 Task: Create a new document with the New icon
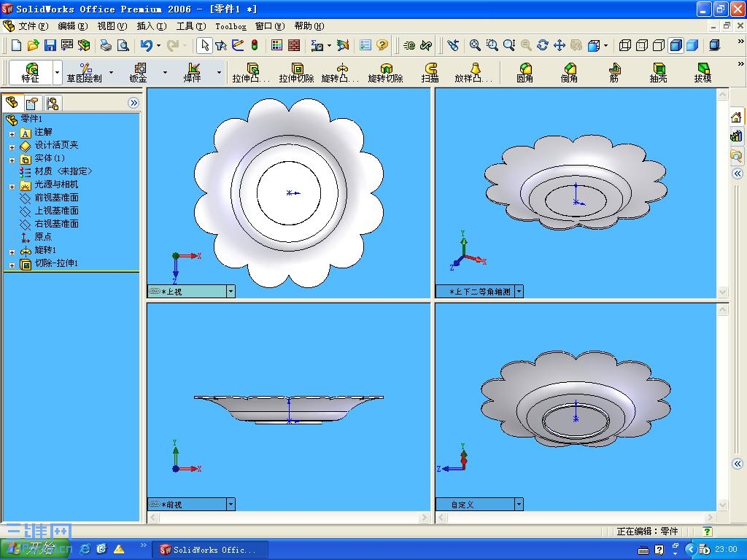pos(16,45)
